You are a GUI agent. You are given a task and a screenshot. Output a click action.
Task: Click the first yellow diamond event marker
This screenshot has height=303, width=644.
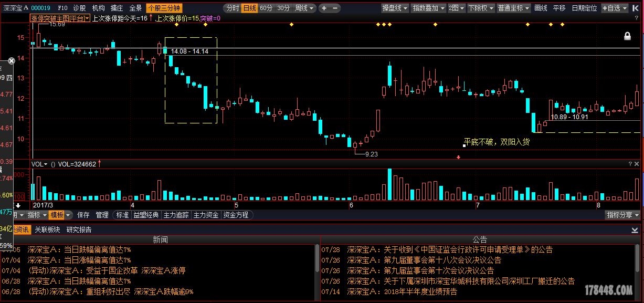(x=176, y=25)
